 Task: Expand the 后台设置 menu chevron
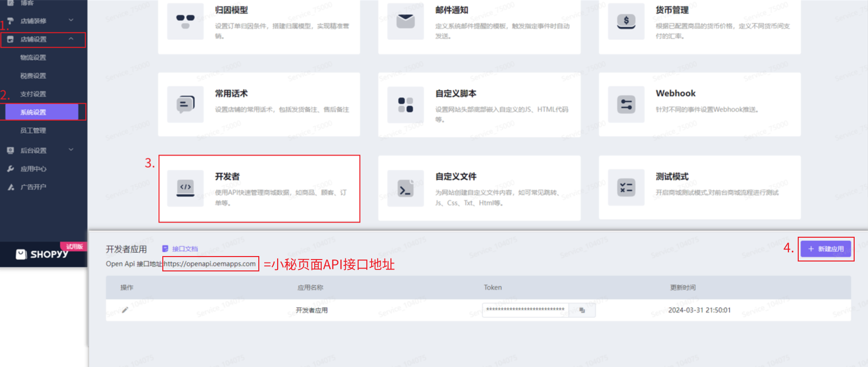(x=71, y=150)
